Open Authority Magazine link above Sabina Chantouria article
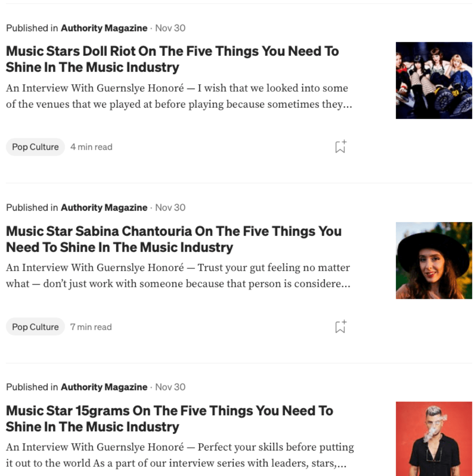 tap(104, 208)
